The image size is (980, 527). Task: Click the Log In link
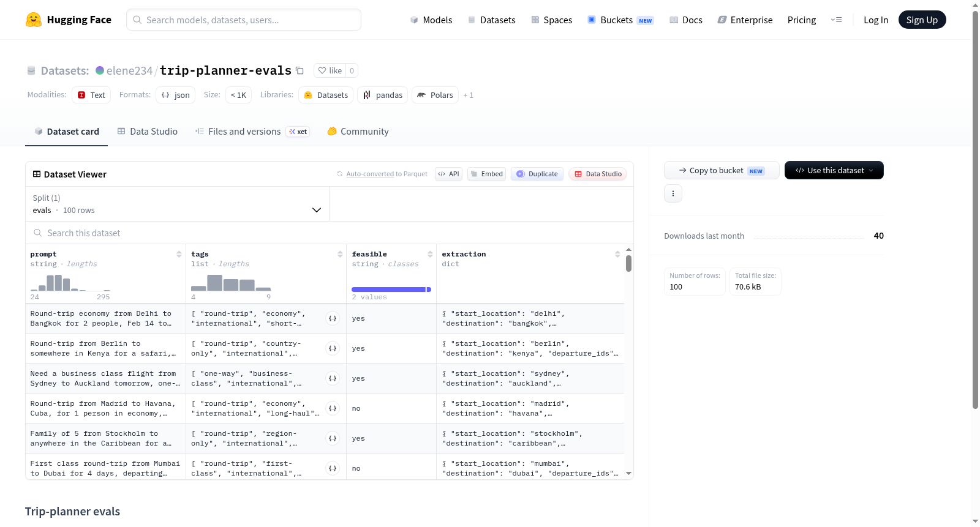click(875, 20)
